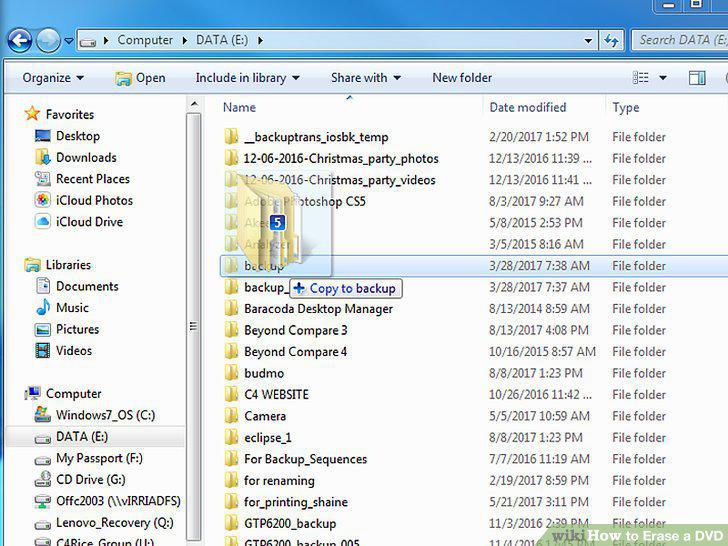Click the change view icon
The height and width of the screenshot is (546, 728).
(641, 78)
